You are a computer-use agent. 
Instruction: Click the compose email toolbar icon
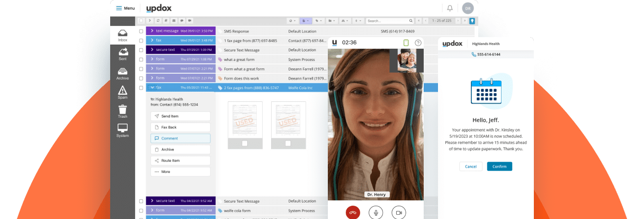click(x=174, y=21)
